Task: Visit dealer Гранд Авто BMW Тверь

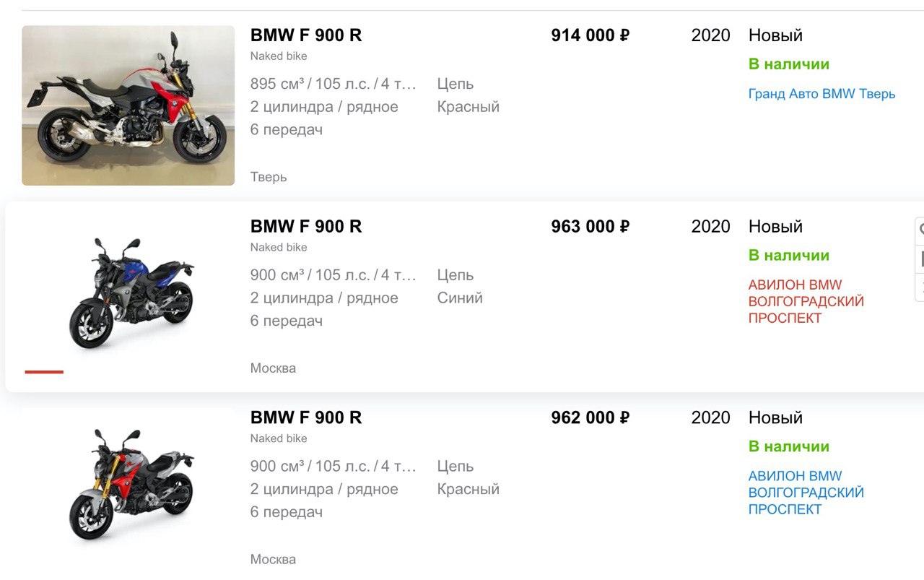Action: (821, 94)
